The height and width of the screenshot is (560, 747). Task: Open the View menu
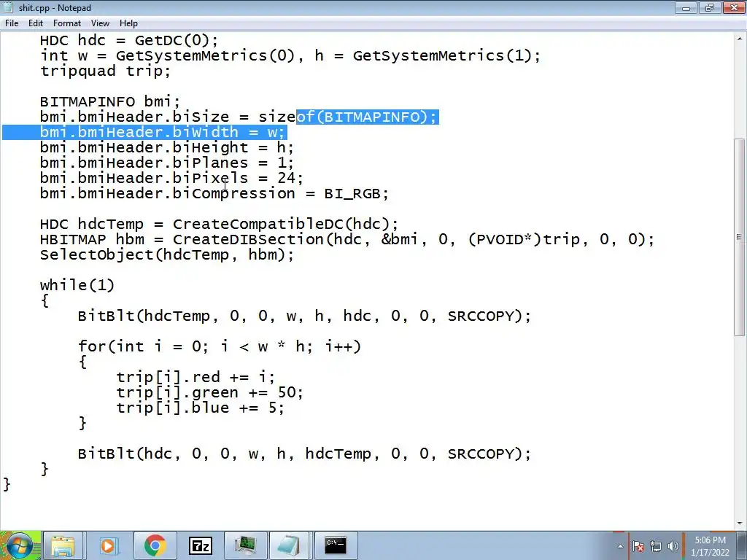coord(100,23)
